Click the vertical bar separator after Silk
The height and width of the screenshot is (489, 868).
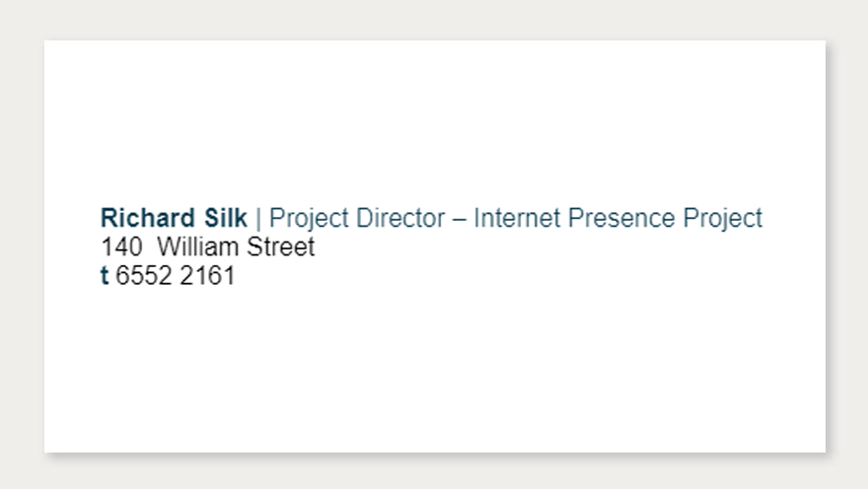pyautogui.click(x=258, y=219)
